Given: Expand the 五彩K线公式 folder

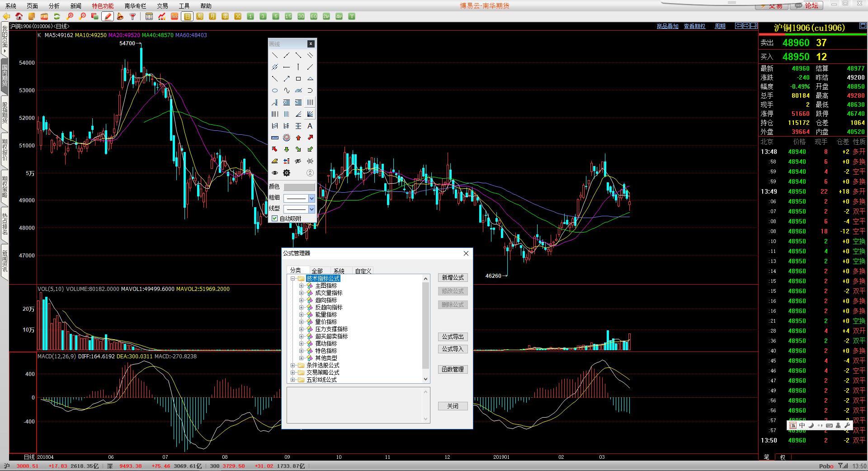Looking at the screenshot, I should [x=292, y=380].
